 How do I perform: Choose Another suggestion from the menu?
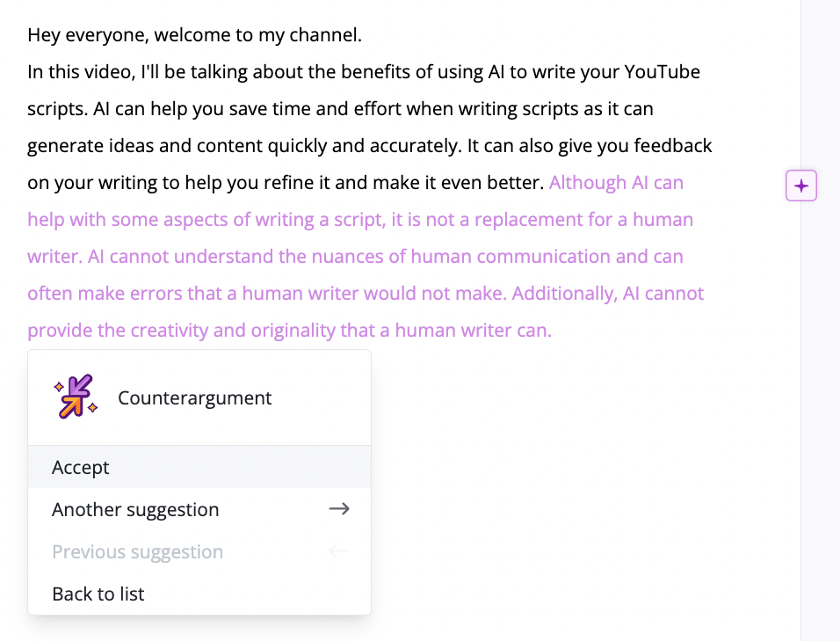(135, 509)
